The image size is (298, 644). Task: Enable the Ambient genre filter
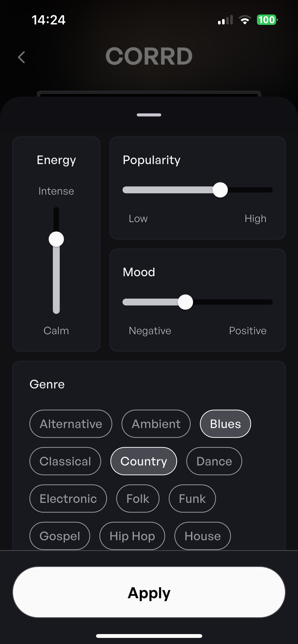click(156, 424)
